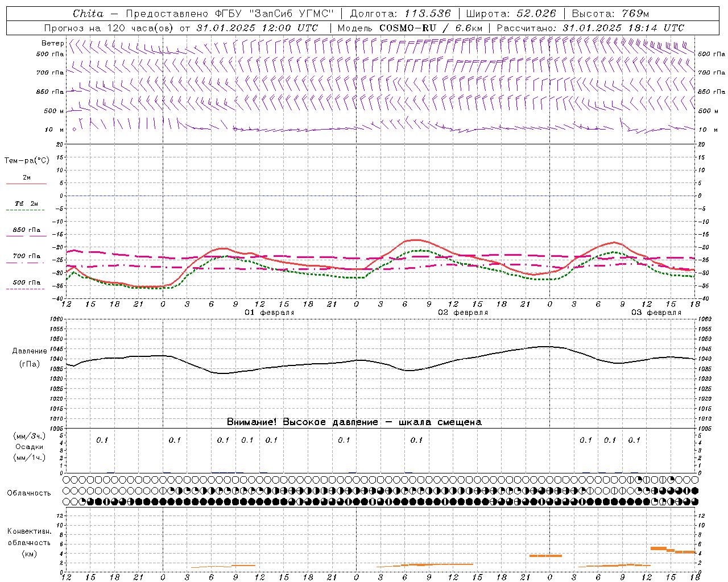Click the "Ветер" wind panel label
728x582 pixels.
[x=52, y=43]
